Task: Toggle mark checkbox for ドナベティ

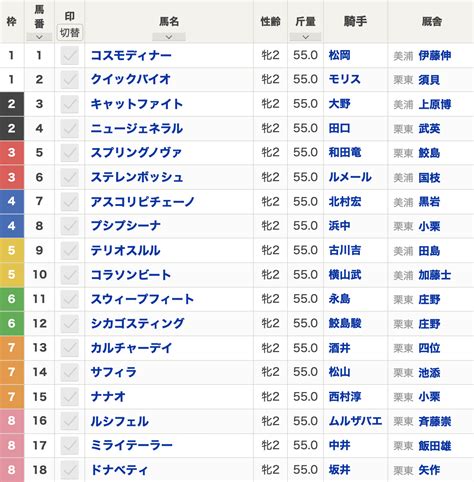Action: point(70,470)
